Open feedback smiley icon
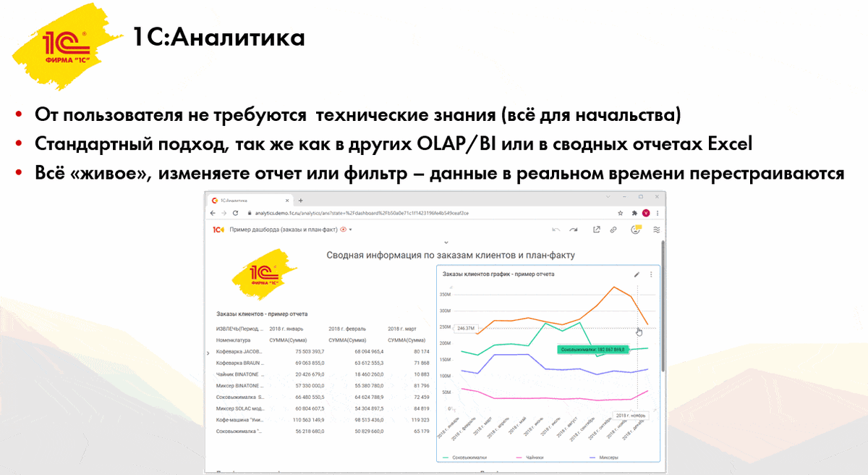868x475 pixels. pos(635,229)
